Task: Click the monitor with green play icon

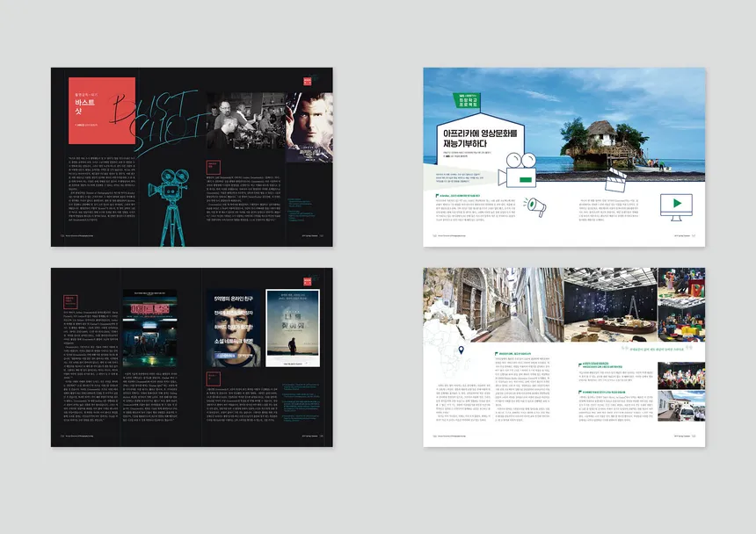Action: 676,207
